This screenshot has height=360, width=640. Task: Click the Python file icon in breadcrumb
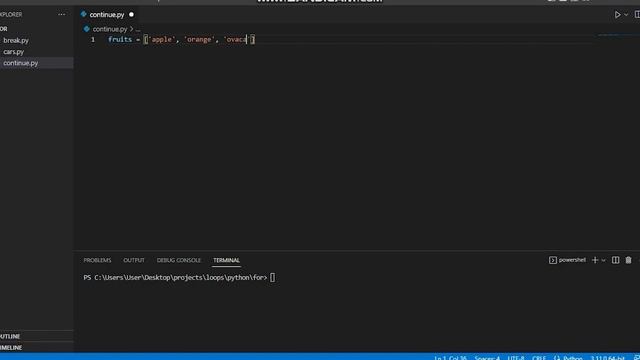87,29
